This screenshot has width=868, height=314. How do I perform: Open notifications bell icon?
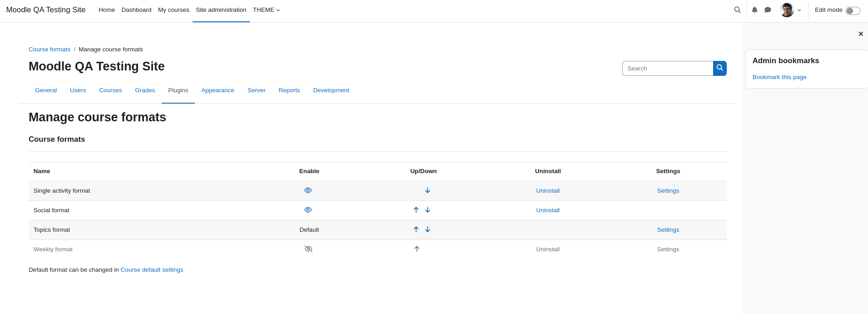(x=754, y=10)
